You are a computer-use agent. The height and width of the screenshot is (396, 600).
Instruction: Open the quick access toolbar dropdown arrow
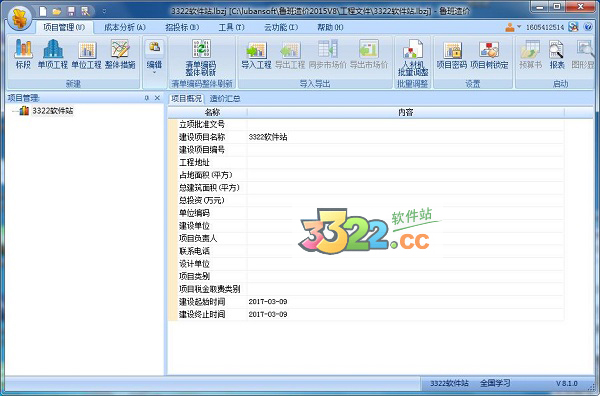click(104, 11)
